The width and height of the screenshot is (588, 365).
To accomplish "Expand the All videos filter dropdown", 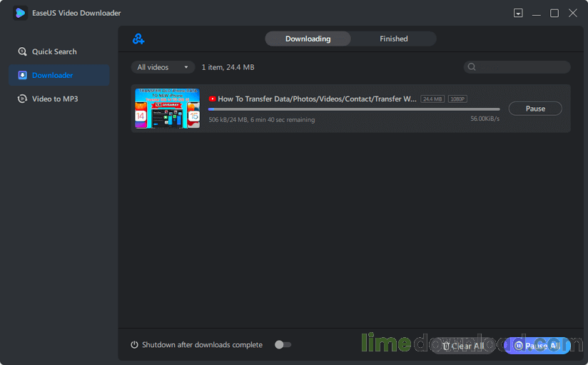I will (163, 67).
